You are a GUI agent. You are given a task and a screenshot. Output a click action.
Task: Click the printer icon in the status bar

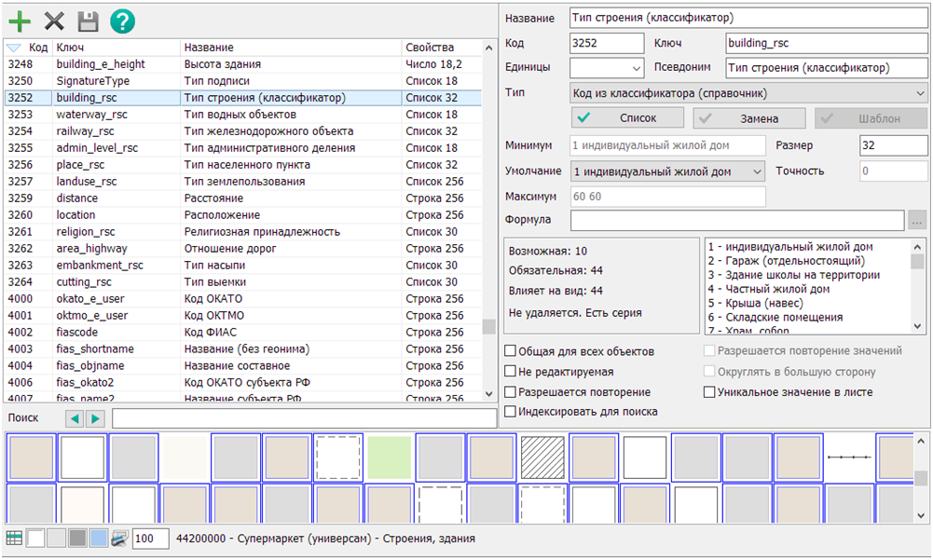coord(120,538)
